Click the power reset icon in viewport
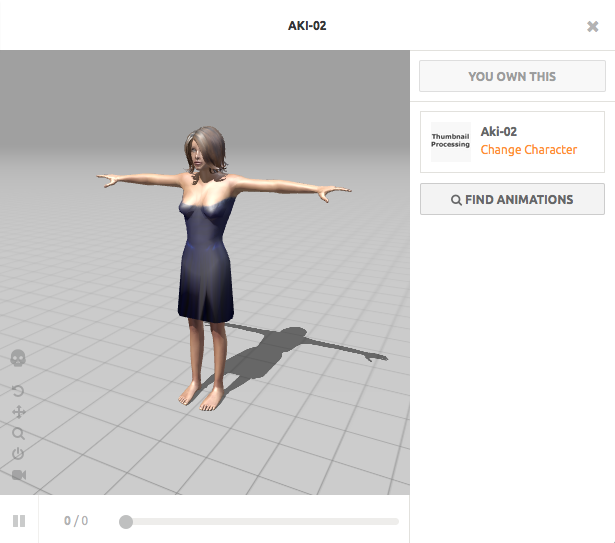 tap(18, 454)
